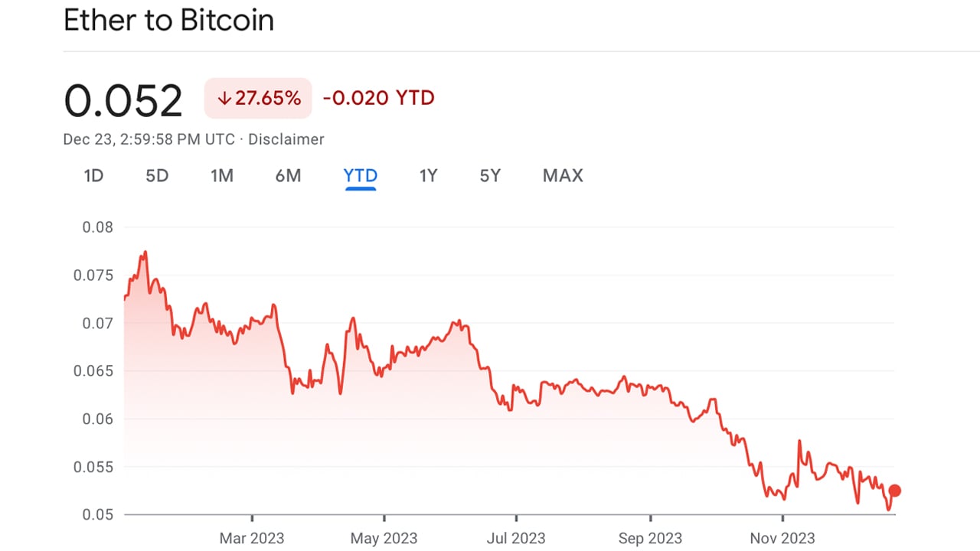Click the Ether to Bitcoin title
Image resolution: width=980 pixels, height=551 pixels.
click(x=168, y=21)
